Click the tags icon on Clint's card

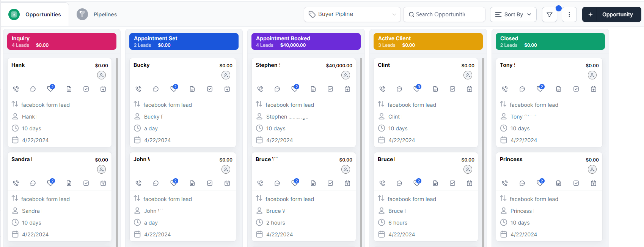417,89
